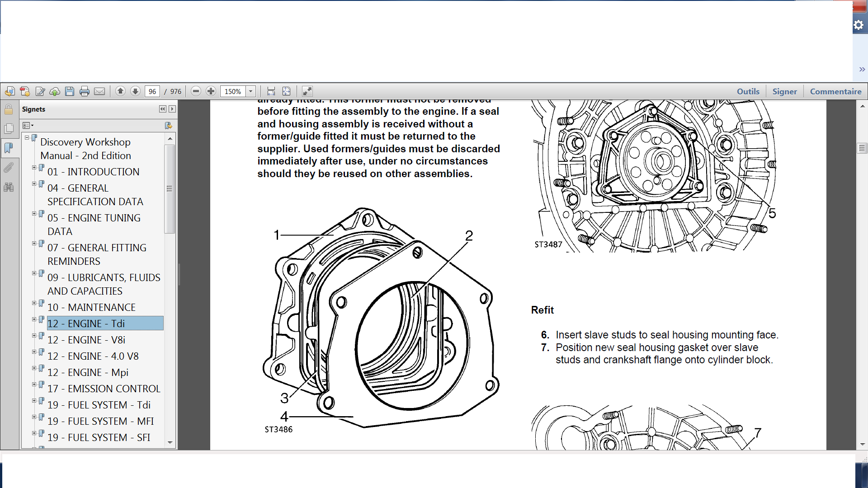Select the 17 - EMISSION CONTROL bookmark
This screenshot has width=868, height=488.
104,389
